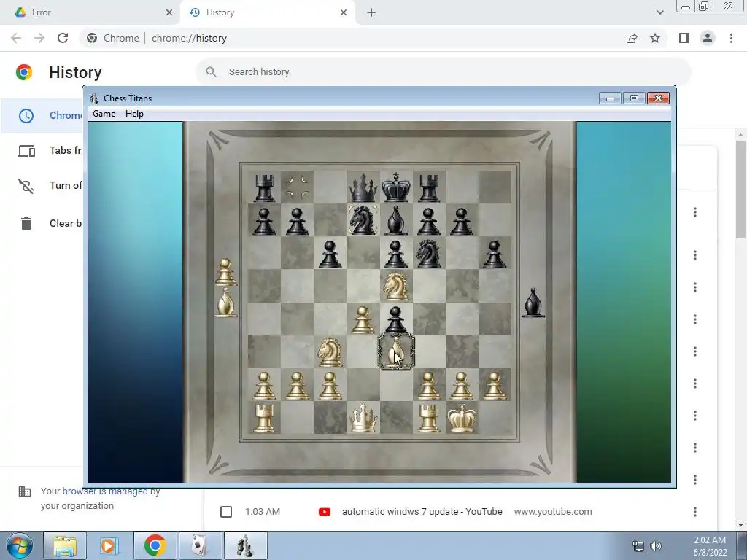Viewport: 747px width, 560px height.
Task: Capture the black pawn on e4
Action: 396,319
